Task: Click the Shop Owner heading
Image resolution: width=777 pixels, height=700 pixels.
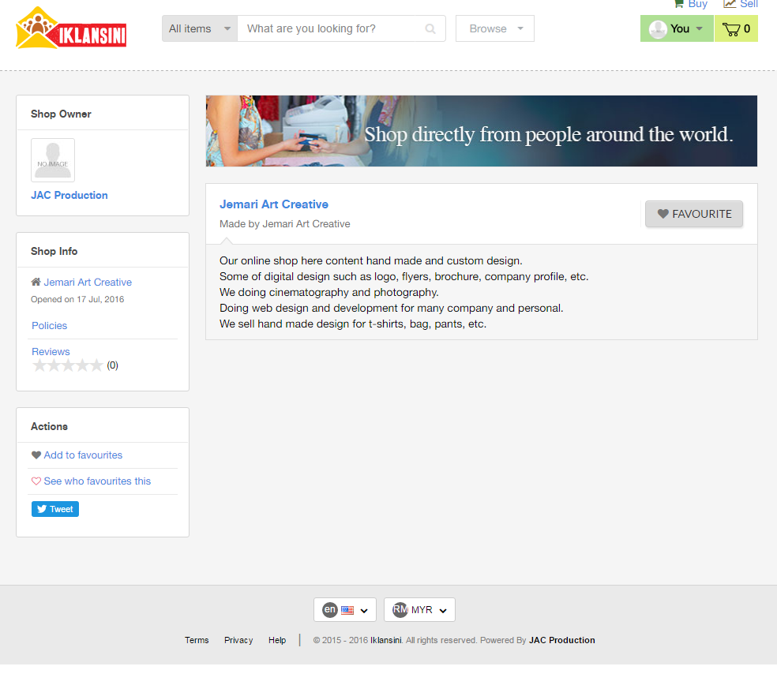Action: [61, 114]
